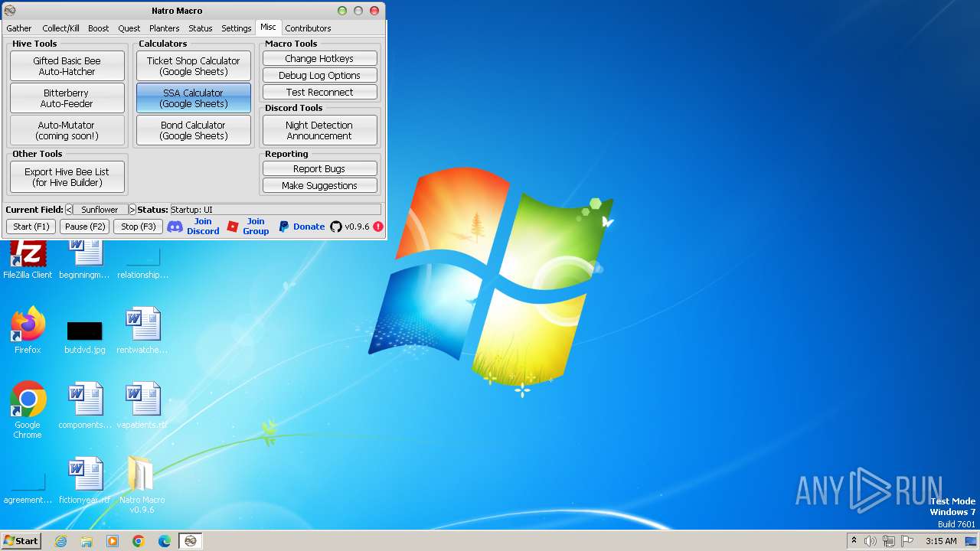The width and height of the screenshot is (980, 551).
Task: Select butdvd.jpg desktop file
Action: [84, 337]
